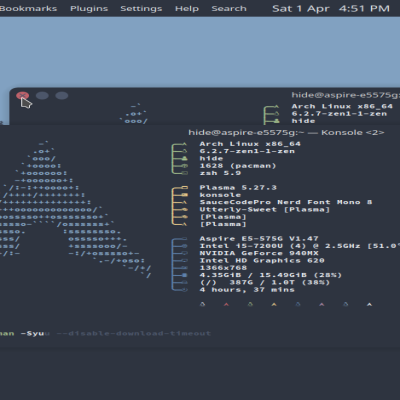The width and height of the screenshot is (400, 400).
Task: Open the Settings menu
Action: (141, 9)
